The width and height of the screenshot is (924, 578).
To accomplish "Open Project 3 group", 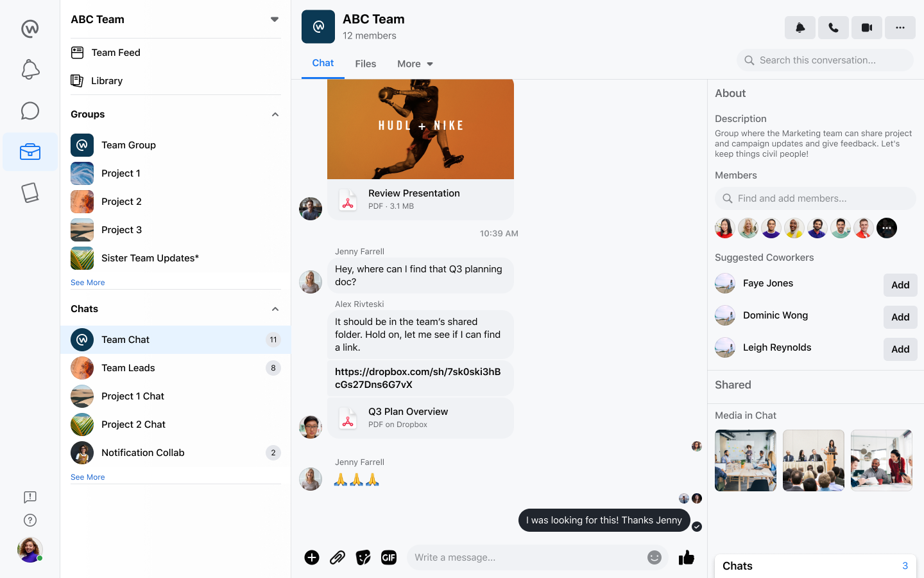I will (x=175, y=230).
